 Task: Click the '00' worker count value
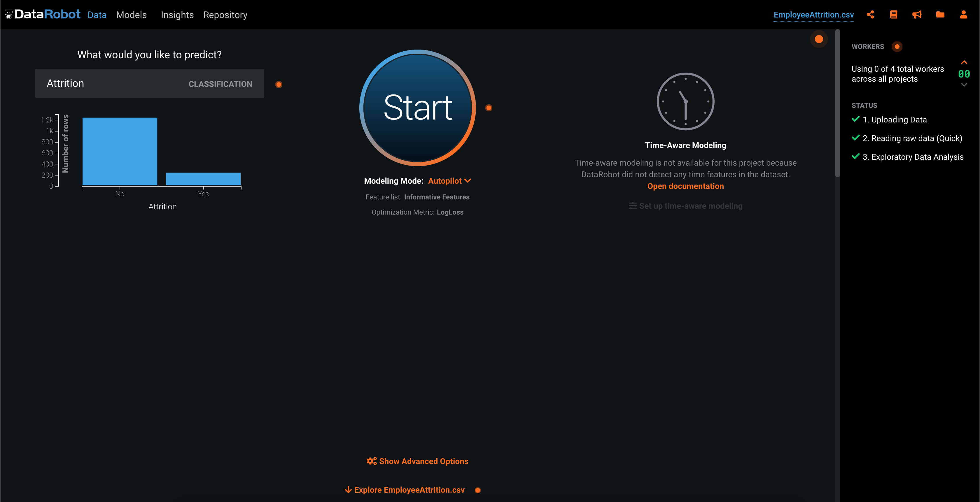click(964, 73)
